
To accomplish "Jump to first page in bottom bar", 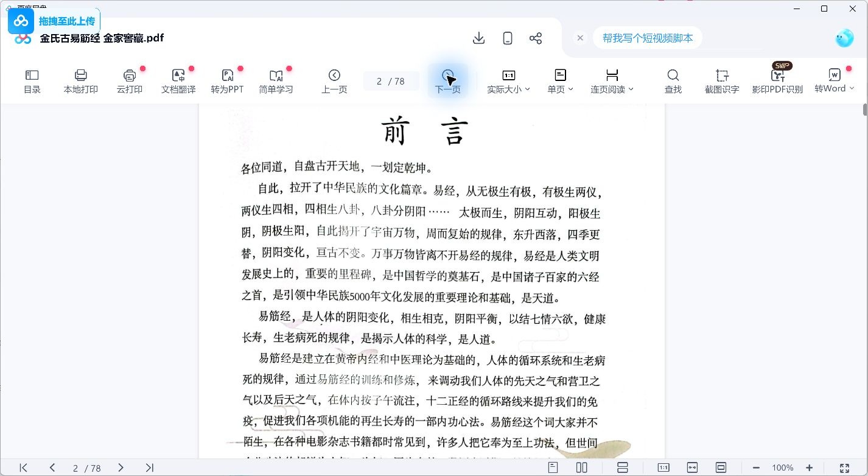I will [x=23, y=467].
